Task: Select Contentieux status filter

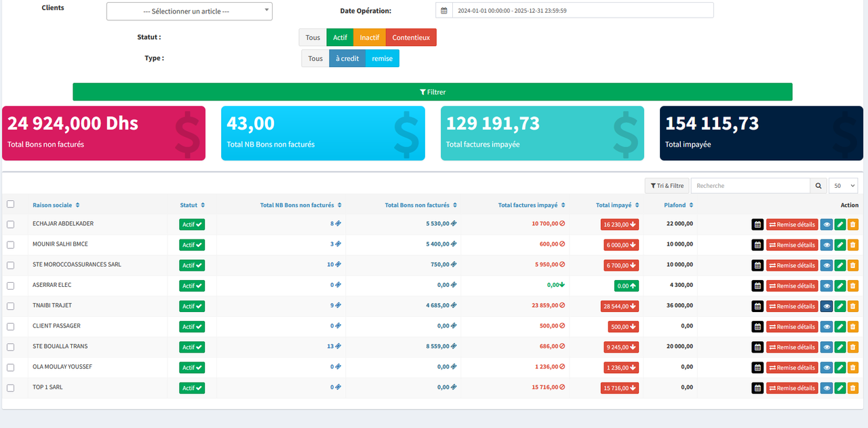Action: point(411,37)
